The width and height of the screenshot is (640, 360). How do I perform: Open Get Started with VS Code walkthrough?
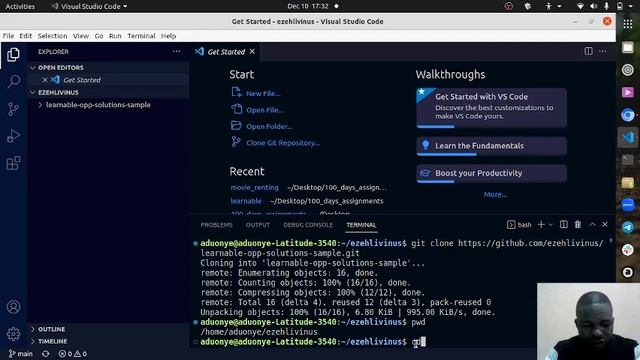(491, 108)
